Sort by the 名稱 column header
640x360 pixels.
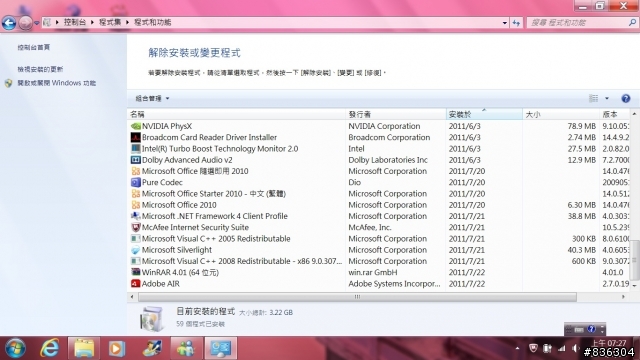[236, 114]
